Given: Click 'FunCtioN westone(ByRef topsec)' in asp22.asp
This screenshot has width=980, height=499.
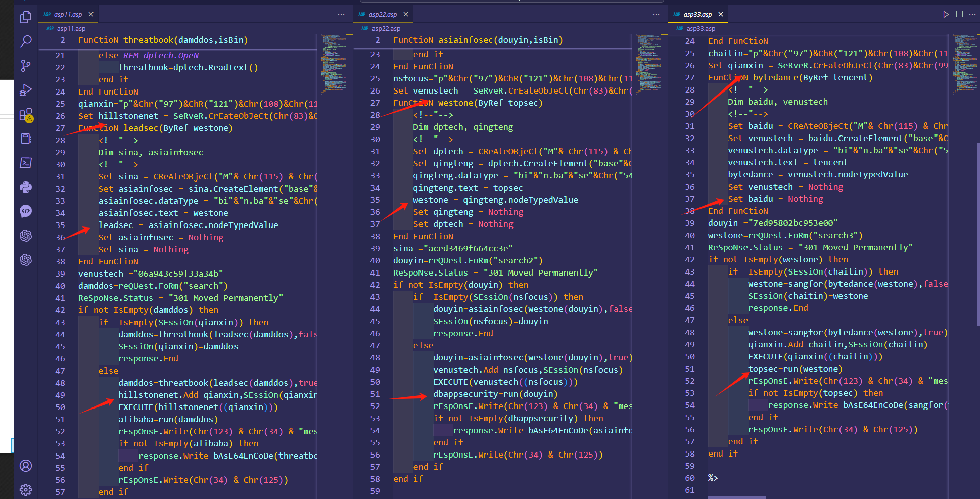Looking at the screenshot, I should pos(468,103).
